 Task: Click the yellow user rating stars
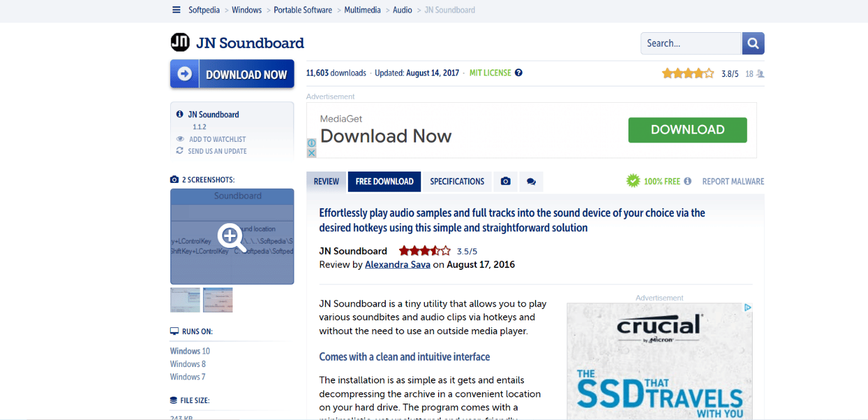(x=688, y=74)
